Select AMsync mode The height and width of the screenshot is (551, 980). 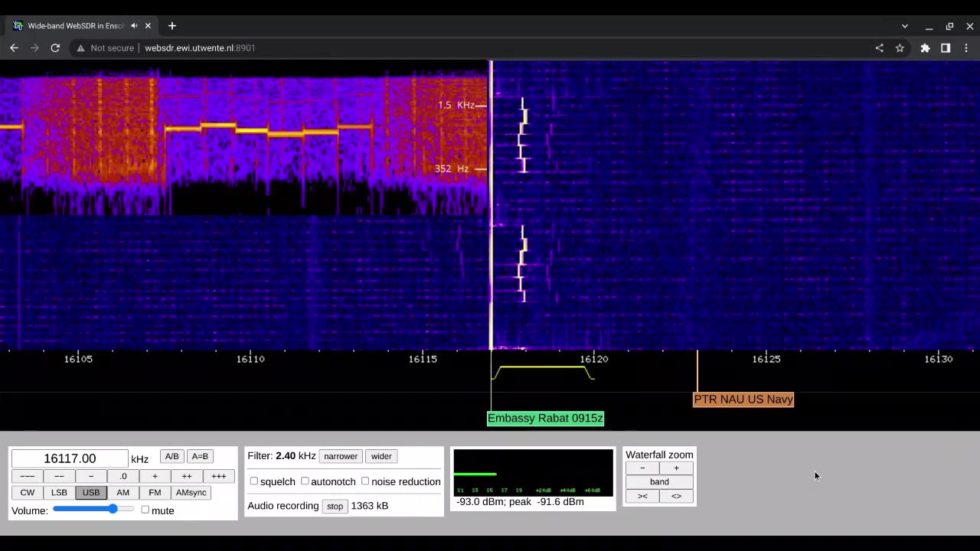191,492
